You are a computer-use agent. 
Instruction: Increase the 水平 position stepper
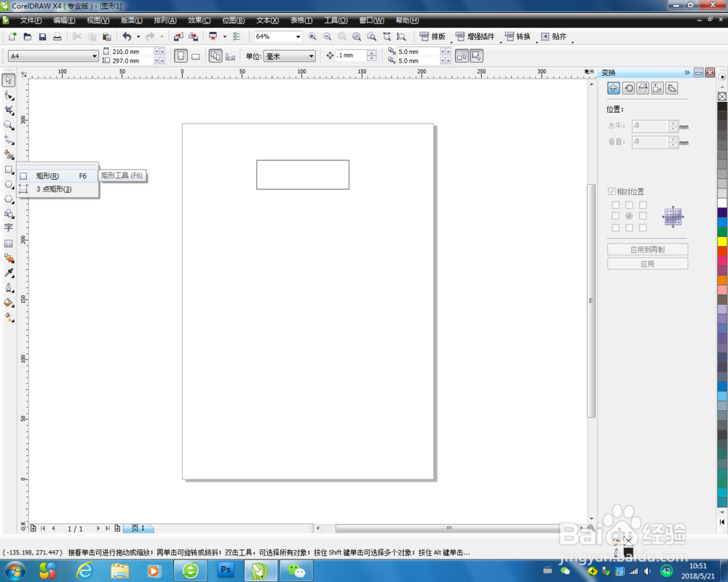[x=673, y=123]
